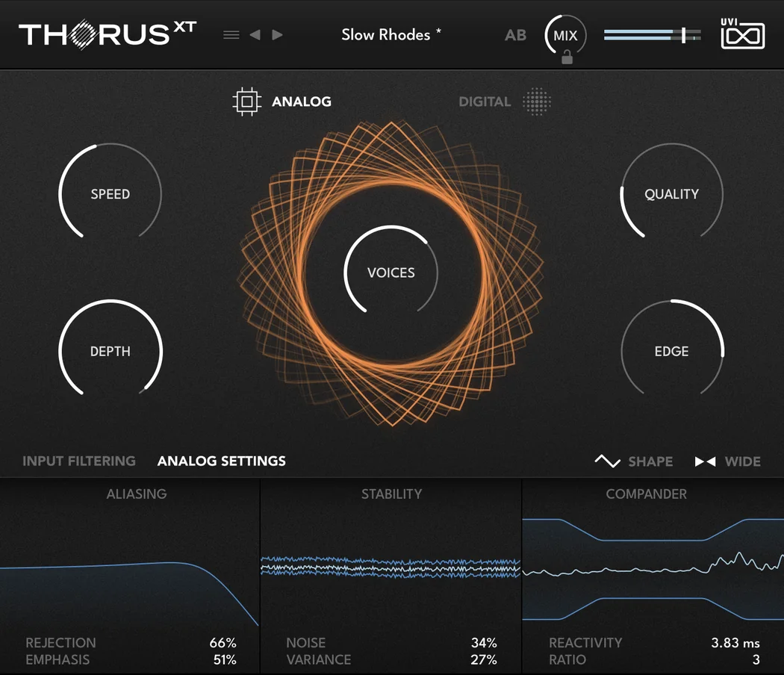This screenshot has width=784, height=675.
Task: Click the Compander envelope graph
Action: coord(653,570)
